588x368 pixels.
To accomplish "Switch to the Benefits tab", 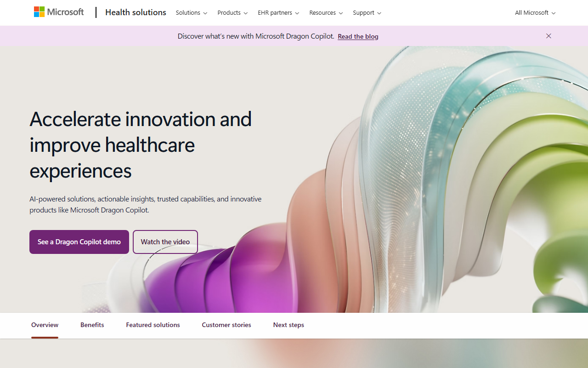I will coord(92,325).
